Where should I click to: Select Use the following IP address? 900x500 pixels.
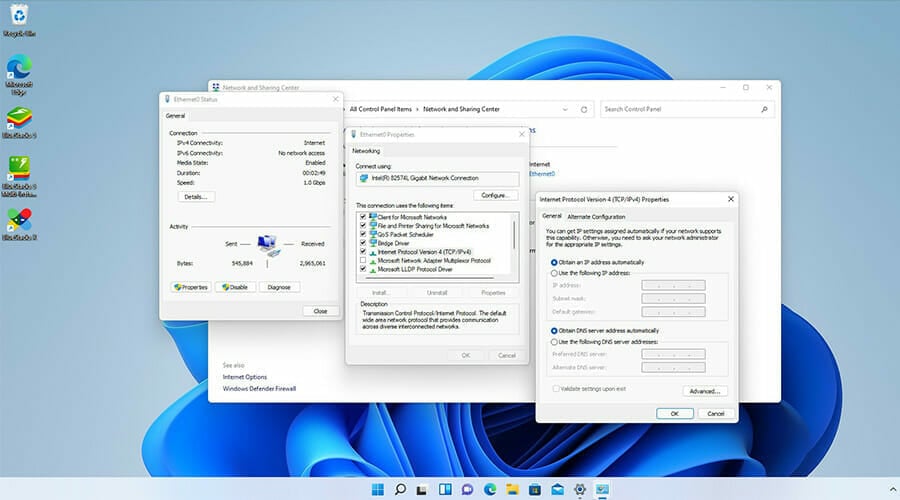[554, 273]
